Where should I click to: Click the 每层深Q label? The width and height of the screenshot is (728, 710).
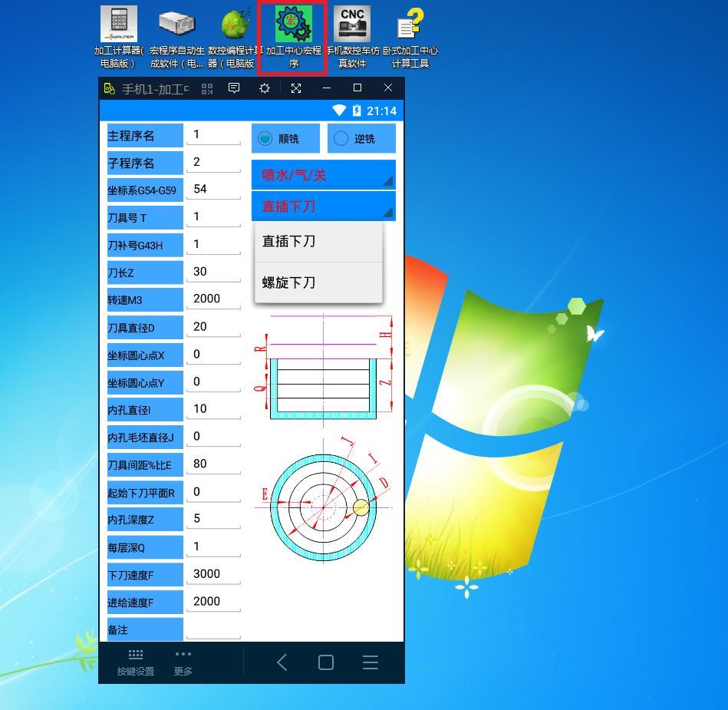pos(145,548)
